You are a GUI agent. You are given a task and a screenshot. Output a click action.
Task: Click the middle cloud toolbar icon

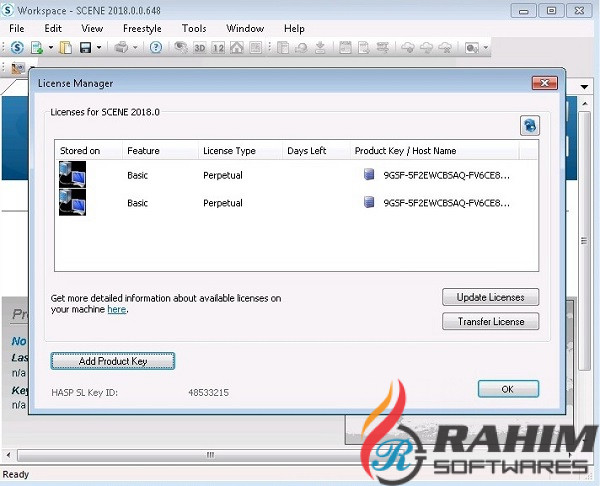[426, 48]
